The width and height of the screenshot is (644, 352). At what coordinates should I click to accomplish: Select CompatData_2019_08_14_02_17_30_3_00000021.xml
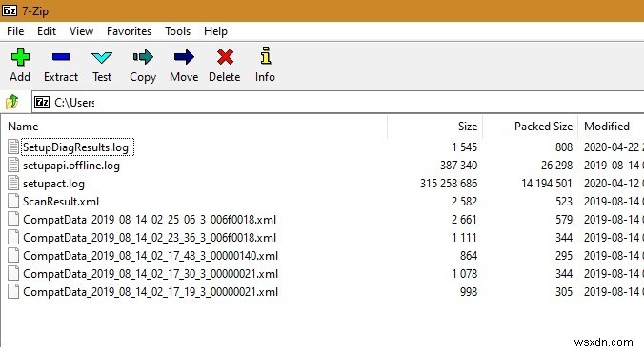[x=151, y=274]
